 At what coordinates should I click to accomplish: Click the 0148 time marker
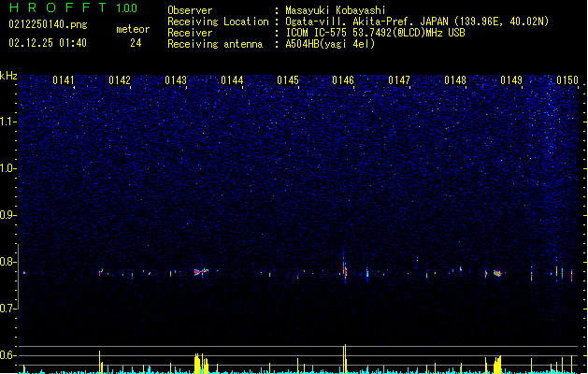point(455,80)
